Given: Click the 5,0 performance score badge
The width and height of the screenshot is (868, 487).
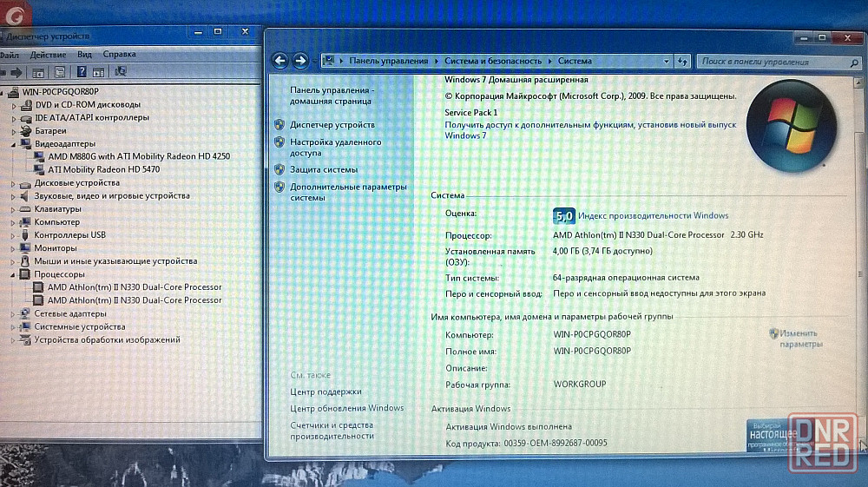Looking at the screenshot, I should point(563,216).
